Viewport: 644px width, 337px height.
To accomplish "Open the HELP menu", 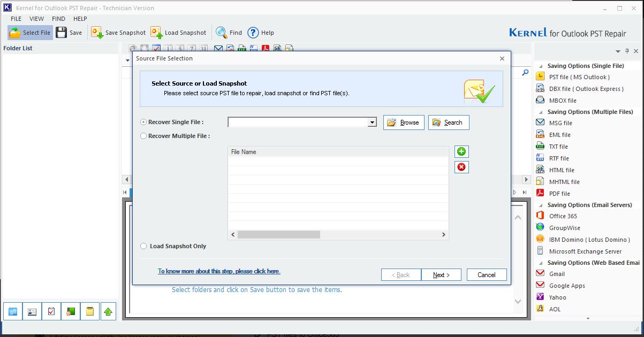I will click(x=80, y=19).
